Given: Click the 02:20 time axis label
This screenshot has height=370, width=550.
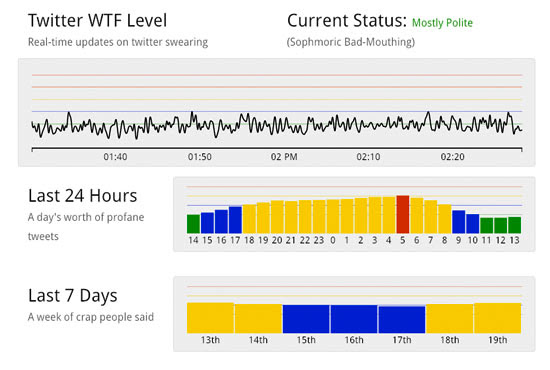Looking at the screenshot, I should pos(452,157).
